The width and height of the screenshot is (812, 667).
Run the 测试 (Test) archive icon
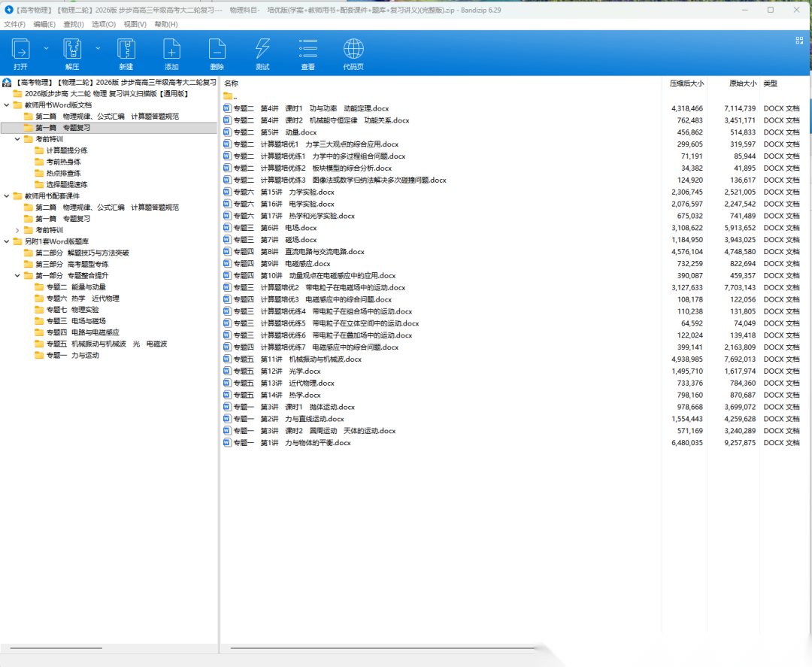tap(262, 50)
